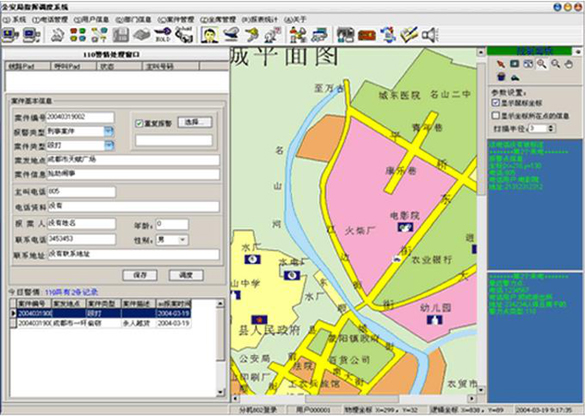The image size is (585, 416).
Task: Click the 案件信息 input field
Action: pos(133,174)
